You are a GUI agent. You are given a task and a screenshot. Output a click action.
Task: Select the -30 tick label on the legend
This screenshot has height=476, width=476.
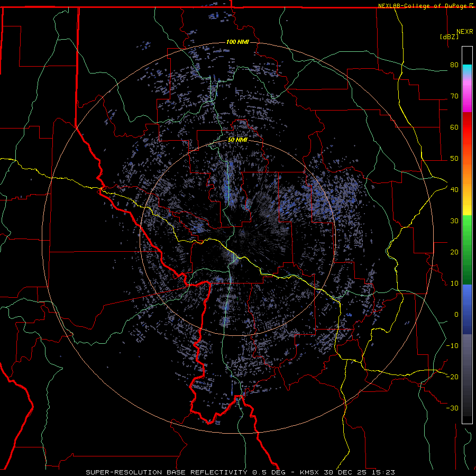coord(452,408)
